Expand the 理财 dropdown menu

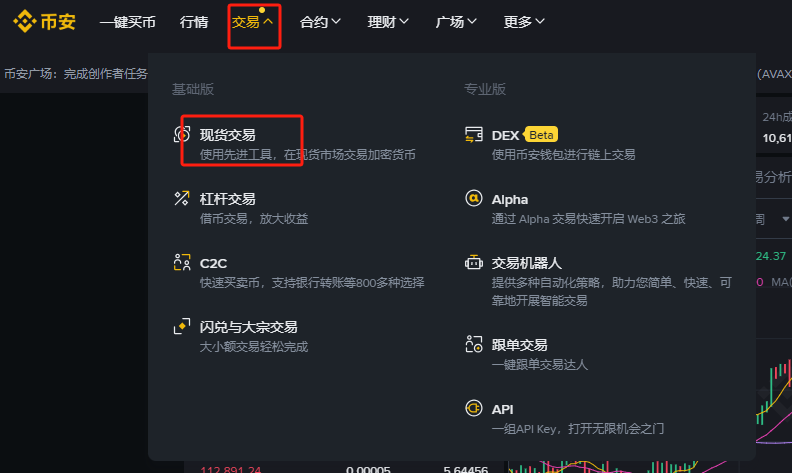[x=388, y=22]
